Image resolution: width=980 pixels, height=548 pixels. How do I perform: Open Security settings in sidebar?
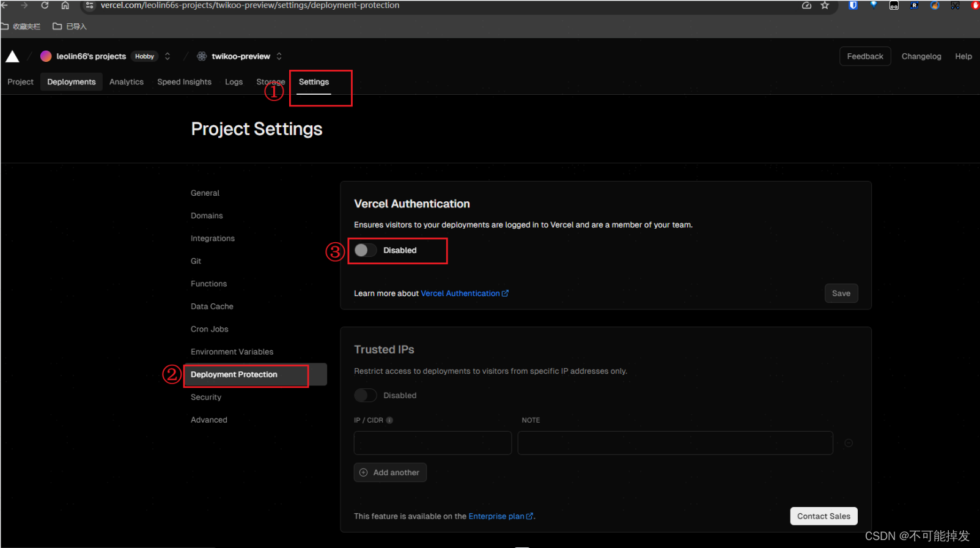(x=206, y=397)
